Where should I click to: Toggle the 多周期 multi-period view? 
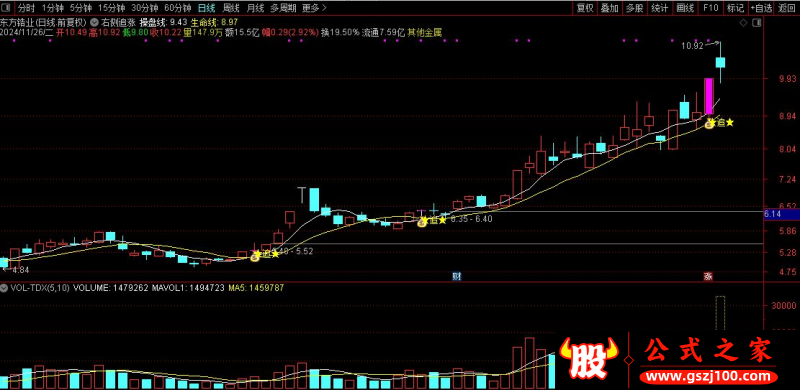click(x=282, y=8)
